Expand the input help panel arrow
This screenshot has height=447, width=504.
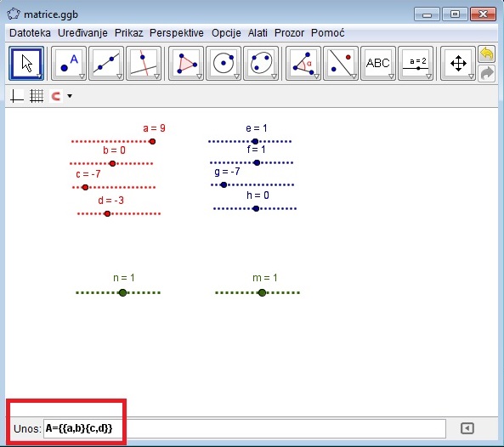[467, 428]
